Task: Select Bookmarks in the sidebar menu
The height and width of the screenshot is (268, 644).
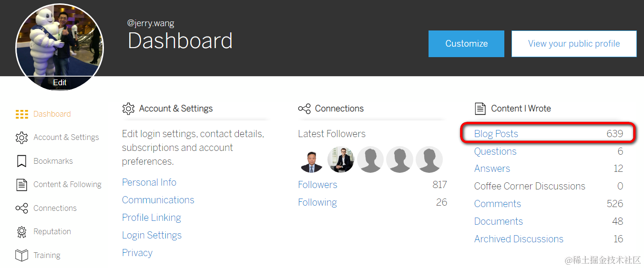Action: click(53, 161)
